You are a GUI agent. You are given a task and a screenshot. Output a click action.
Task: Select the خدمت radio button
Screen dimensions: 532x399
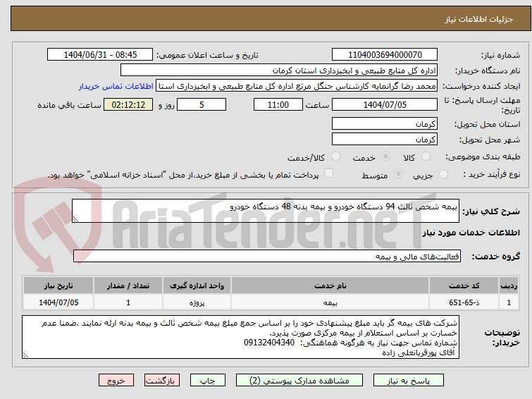tap(385, 156)
